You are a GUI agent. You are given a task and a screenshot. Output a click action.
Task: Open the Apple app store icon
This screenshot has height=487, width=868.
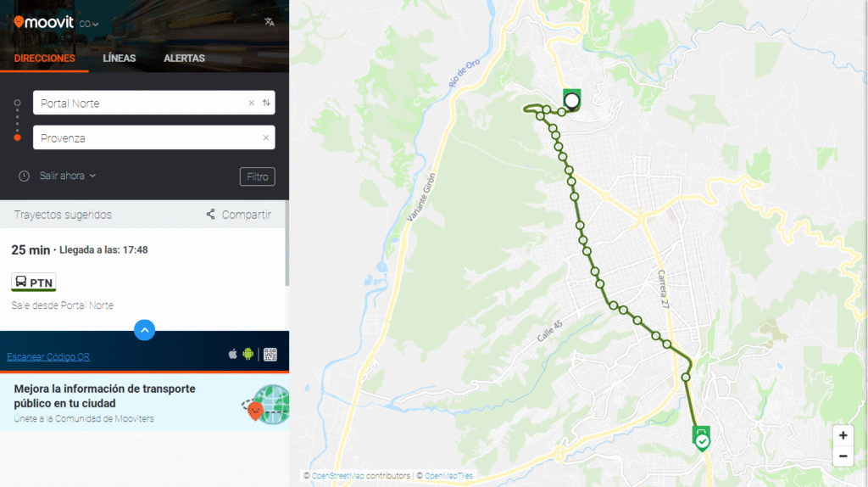[233, 354]
